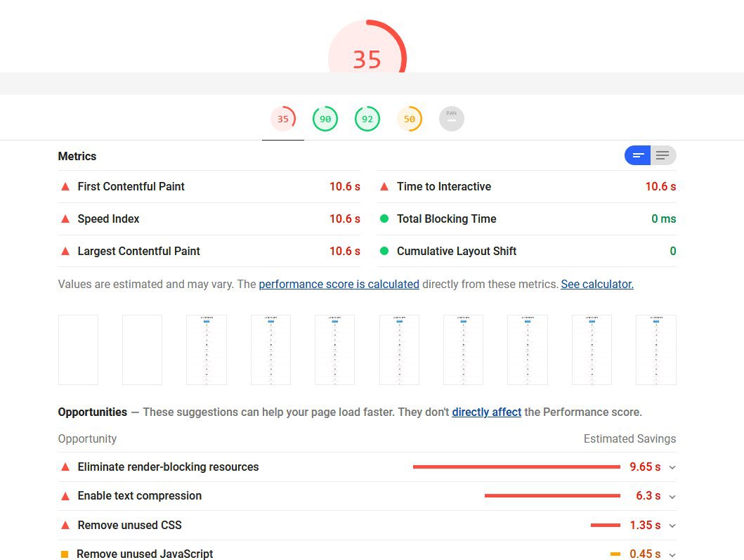The width and height of the screenshot is (744, 560).
Task: Switch metrics to expanded description view
Action: click(x=663, y=155)
